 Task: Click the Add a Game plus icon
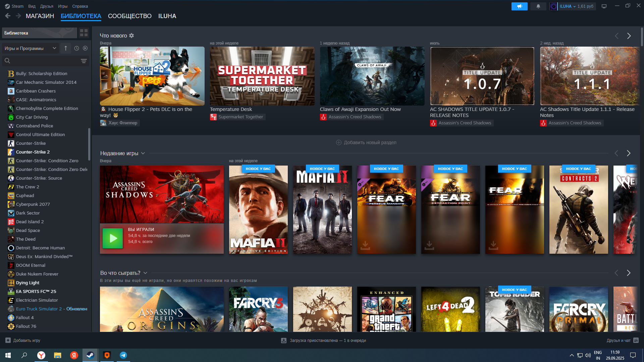point(8,340)
